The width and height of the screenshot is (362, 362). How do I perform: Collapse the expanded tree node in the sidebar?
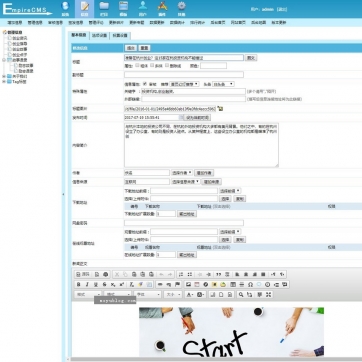[4, 60]
